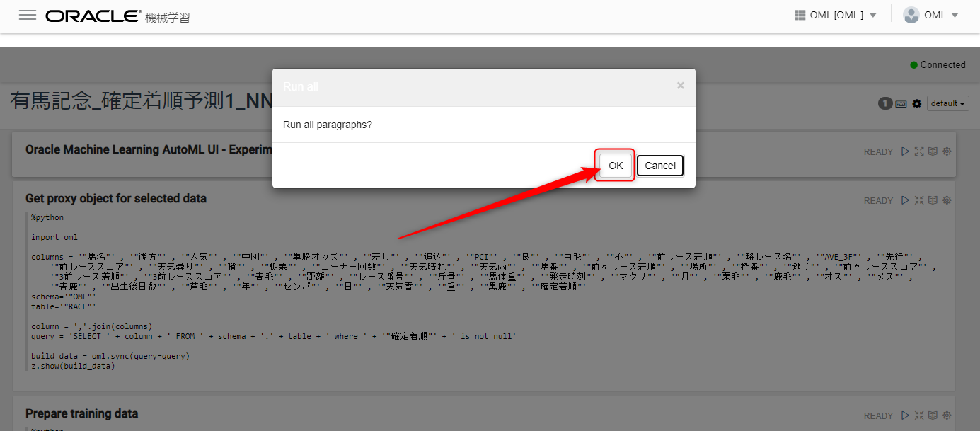The image size is (980, 431).
Task: Open the keyboard shortcuts icon
Action: point(901,104)
